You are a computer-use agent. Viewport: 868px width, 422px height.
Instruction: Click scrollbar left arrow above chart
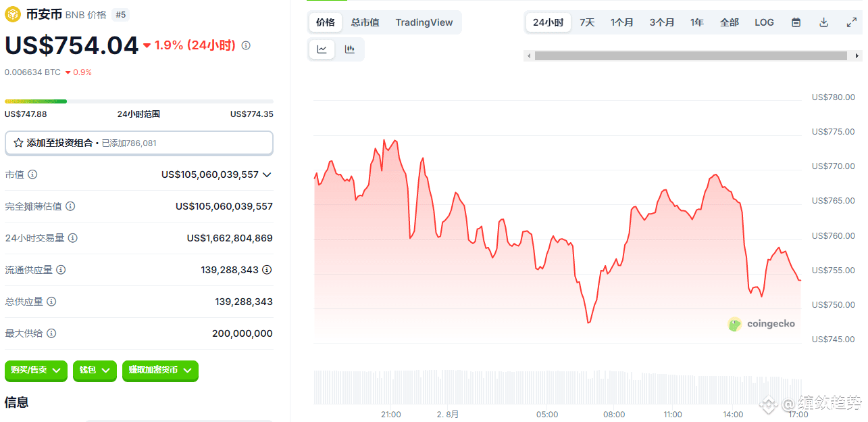pyautogui.click(x=529, y=56)
